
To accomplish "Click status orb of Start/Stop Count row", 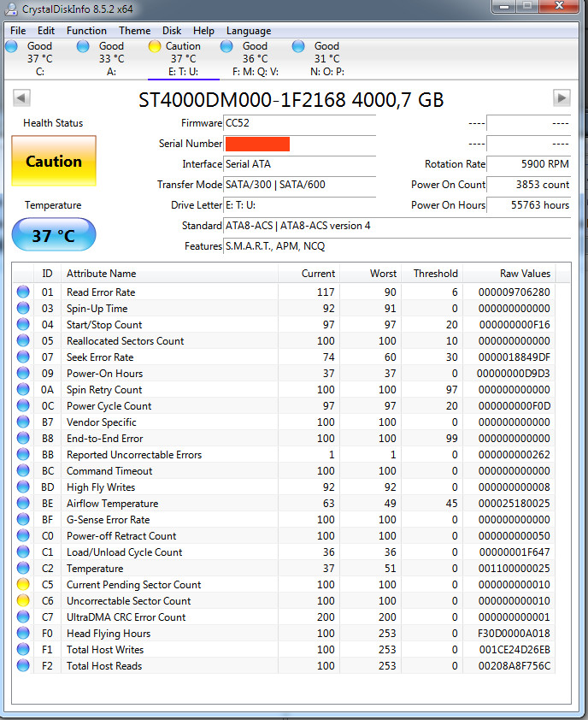I will pos(23,325).
